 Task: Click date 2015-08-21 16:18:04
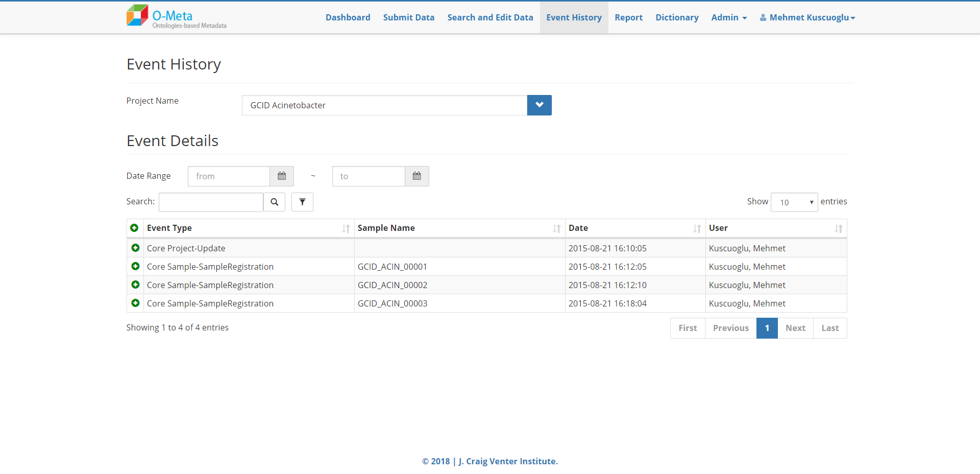607,303
